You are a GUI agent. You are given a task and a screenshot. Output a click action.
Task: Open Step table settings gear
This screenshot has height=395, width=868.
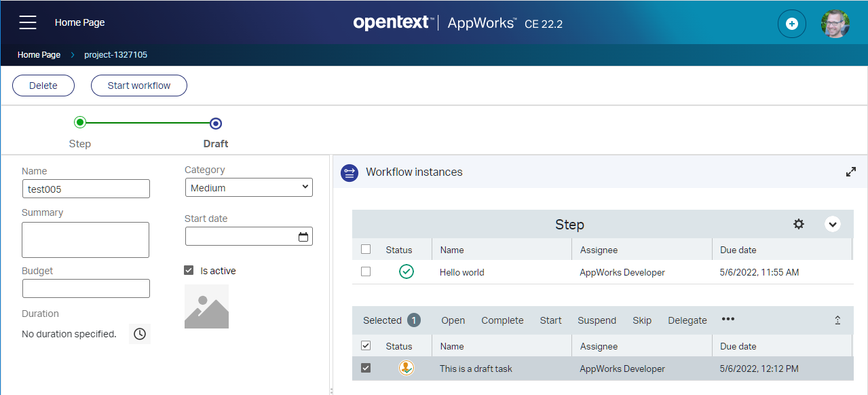point(799,224)
